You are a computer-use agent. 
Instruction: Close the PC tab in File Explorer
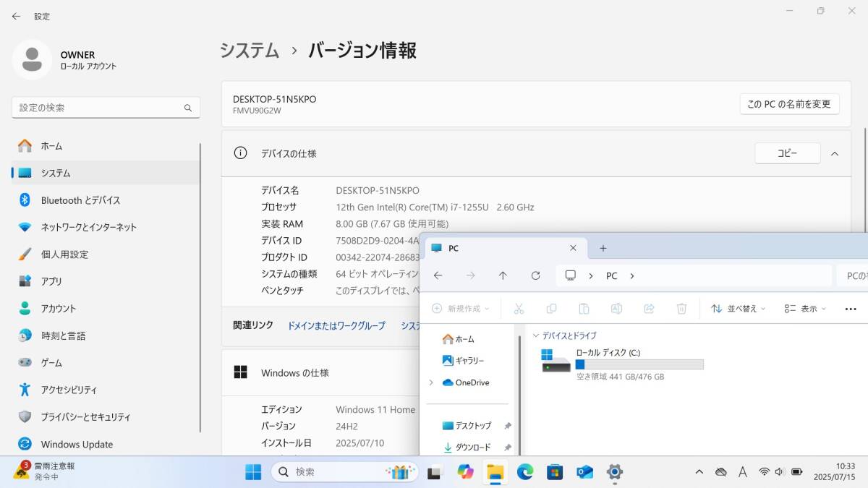pos(573,248)
